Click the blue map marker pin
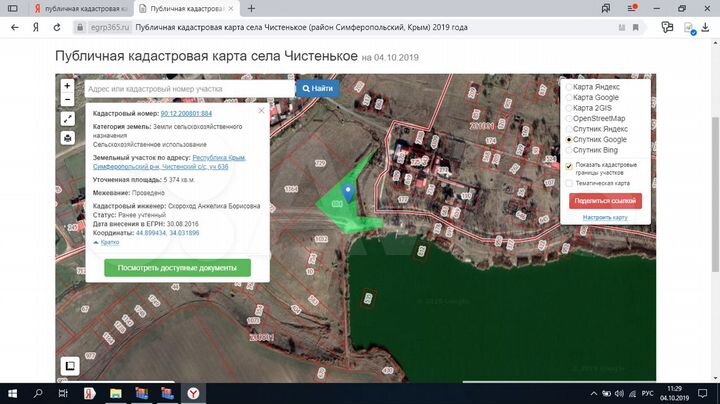The image size is (720, 404). click(348, 190)
